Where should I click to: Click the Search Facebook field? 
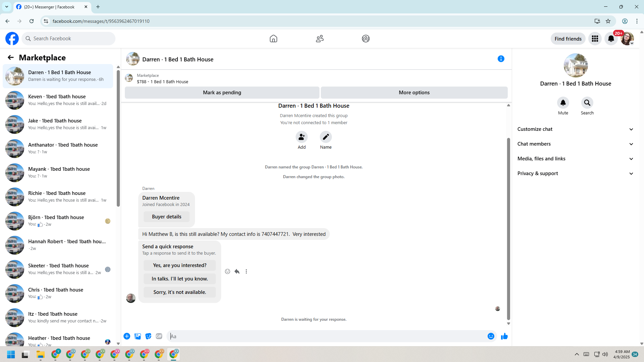coord(68,39)
